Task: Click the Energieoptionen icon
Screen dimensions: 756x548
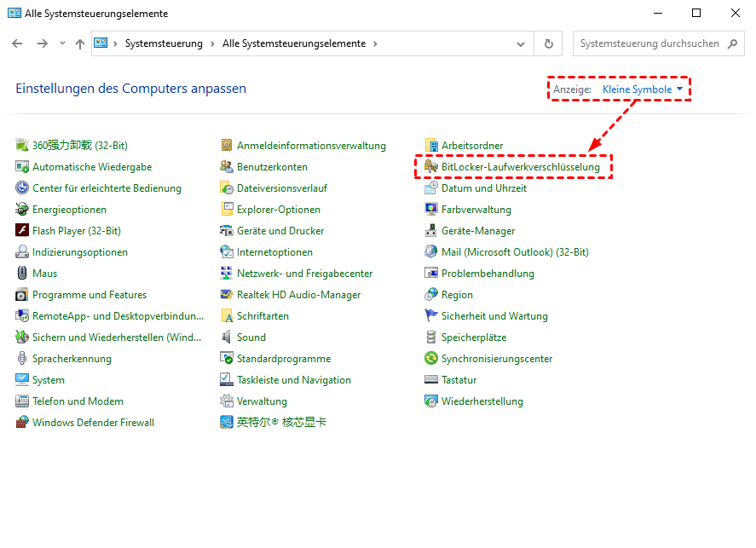Action: click(x=22, y=210)
